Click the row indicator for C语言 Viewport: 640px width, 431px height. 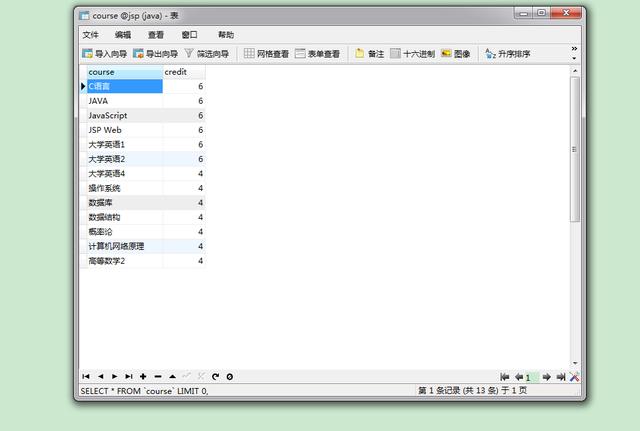(83, 86)
